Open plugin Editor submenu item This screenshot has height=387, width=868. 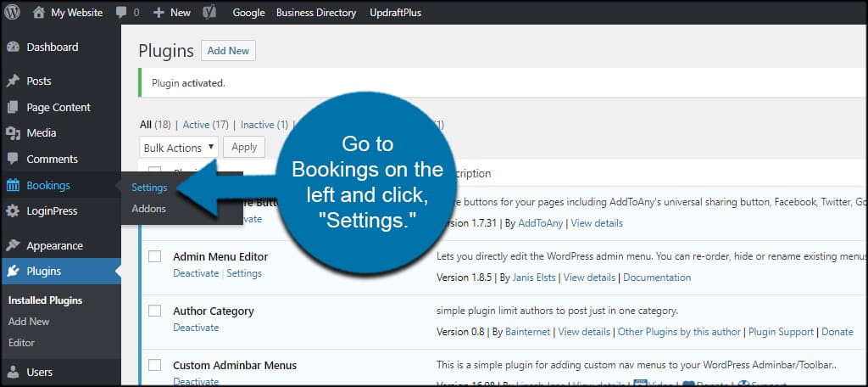click(x=21, y=343)
